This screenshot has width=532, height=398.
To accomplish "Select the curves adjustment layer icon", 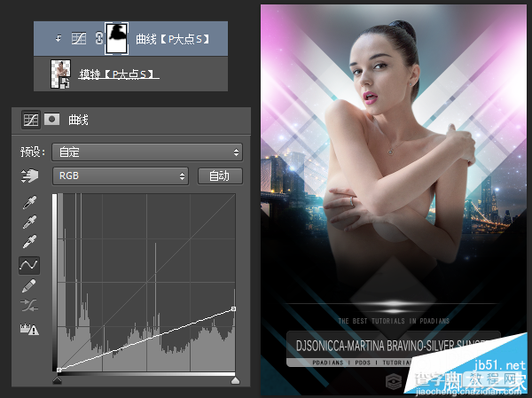I will [x=79, y=38].
